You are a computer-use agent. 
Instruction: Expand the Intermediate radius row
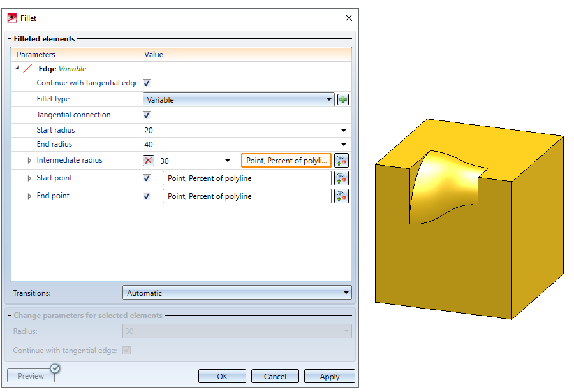(x=29, y=161)
